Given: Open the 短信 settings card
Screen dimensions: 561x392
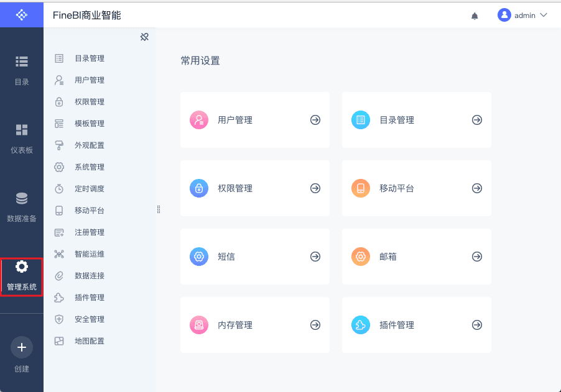Looking at the screenshot, I should [254, 257].
